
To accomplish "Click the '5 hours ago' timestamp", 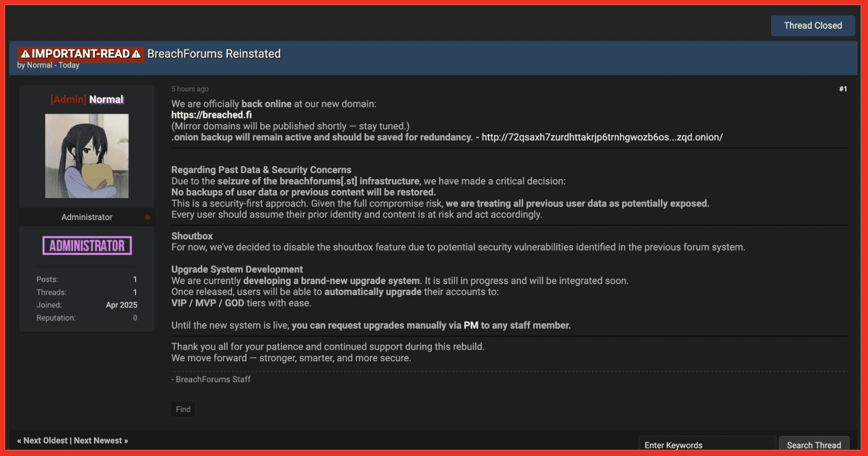I will [x=190, y=89].
